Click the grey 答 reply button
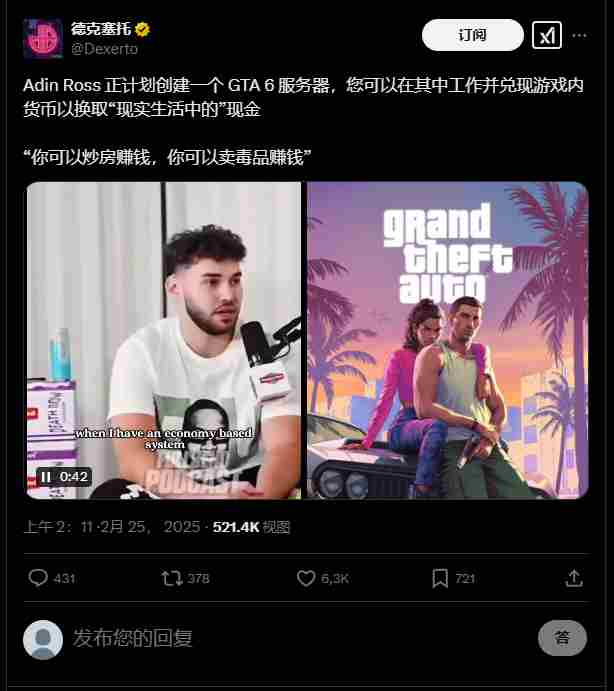The height and width of the screenshot is (691, 614). 562,638
